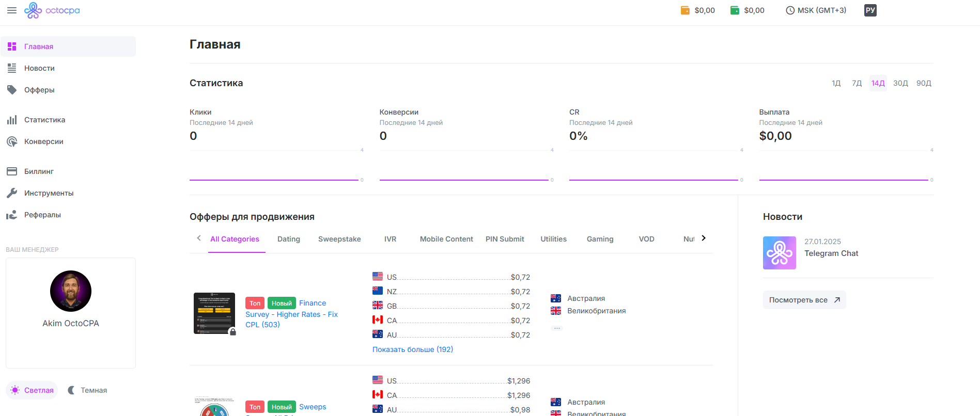The height and width of the screenshot is (416, 980).
Task: Click the Главная dashboard icon
Action: 12,46
